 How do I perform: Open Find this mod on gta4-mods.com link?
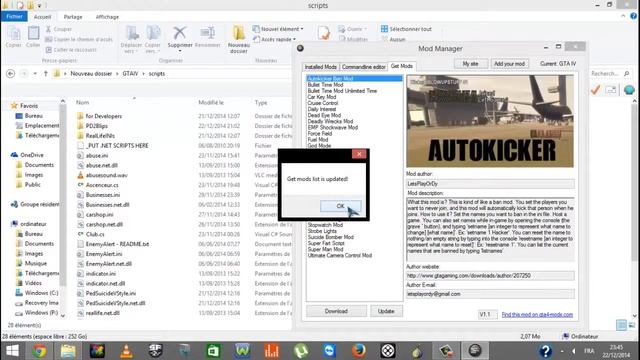pos(537,315)
